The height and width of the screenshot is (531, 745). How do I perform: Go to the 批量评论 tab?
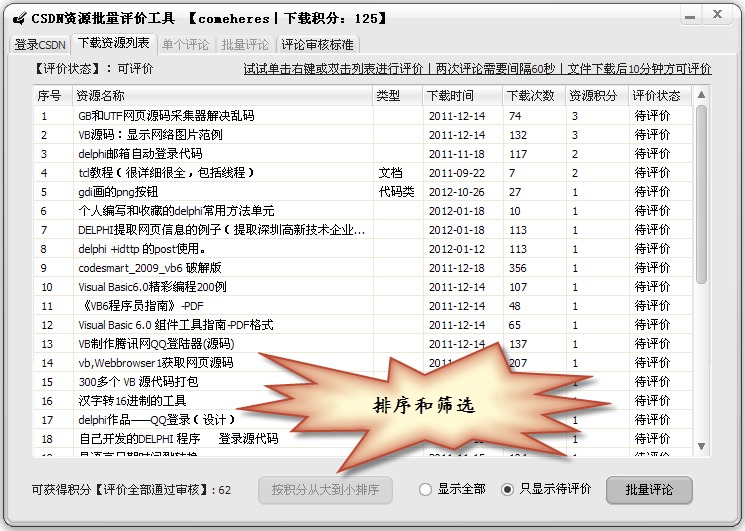click(x=245, y=45)
